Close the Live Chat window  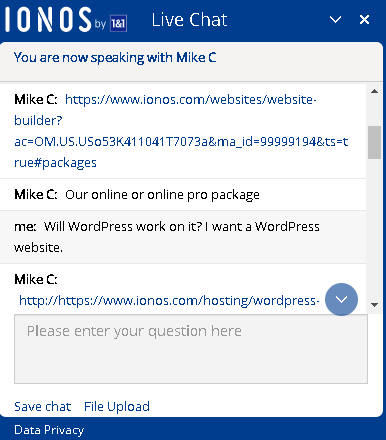pos(364,20)
